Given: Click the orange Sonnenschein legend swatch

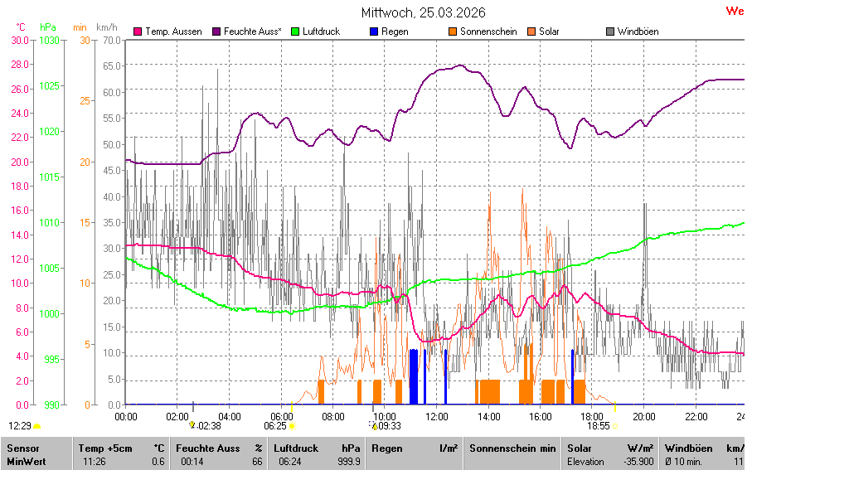Looking at the screenshot, I should tap(453, 31).
